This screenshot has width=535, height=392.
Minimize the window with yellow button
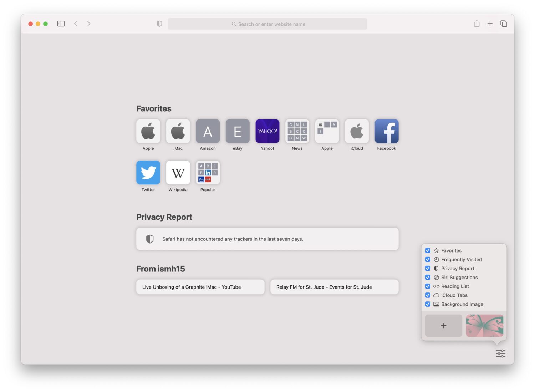tap(38, 24)
